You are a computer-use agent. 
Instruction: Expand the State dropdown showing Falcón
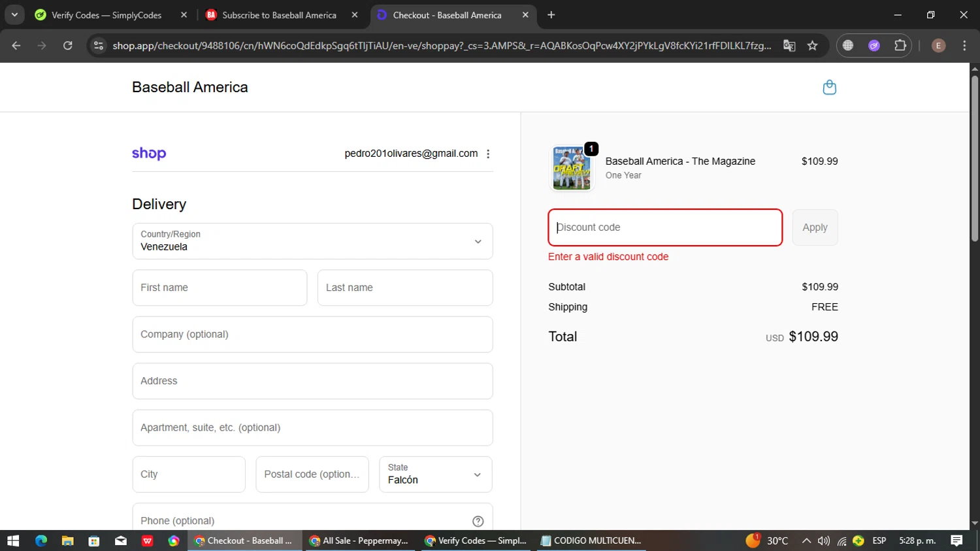[x=436, y=475]
